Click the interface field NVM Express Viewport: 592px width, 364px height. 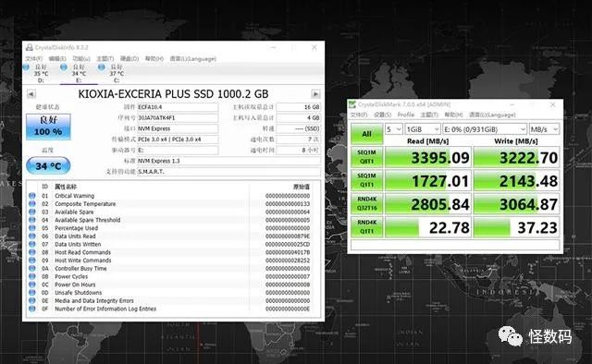click(178, 128)
